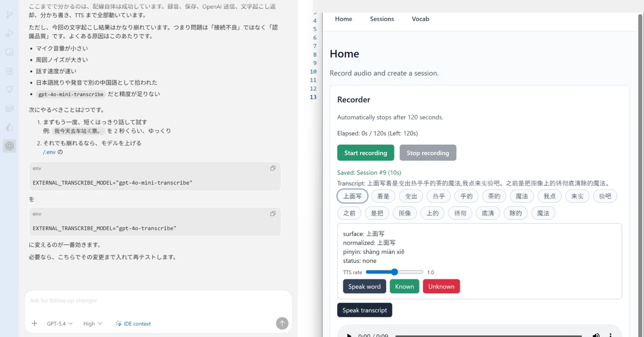Screen dimensions: 644x337
Task: Select the ChatGPT Codex sidebar icon
Action: click(x=10, y=146)
